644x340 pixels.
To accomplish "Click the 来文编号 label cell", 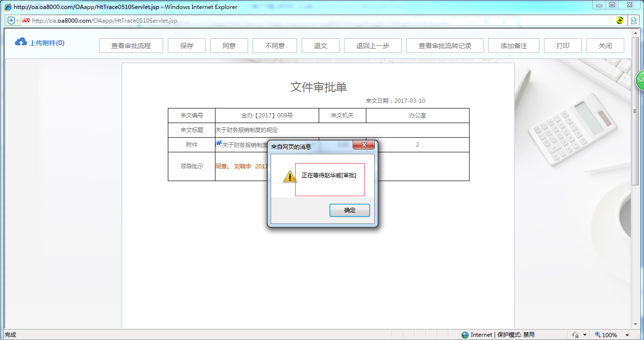I will coord(192,116).
